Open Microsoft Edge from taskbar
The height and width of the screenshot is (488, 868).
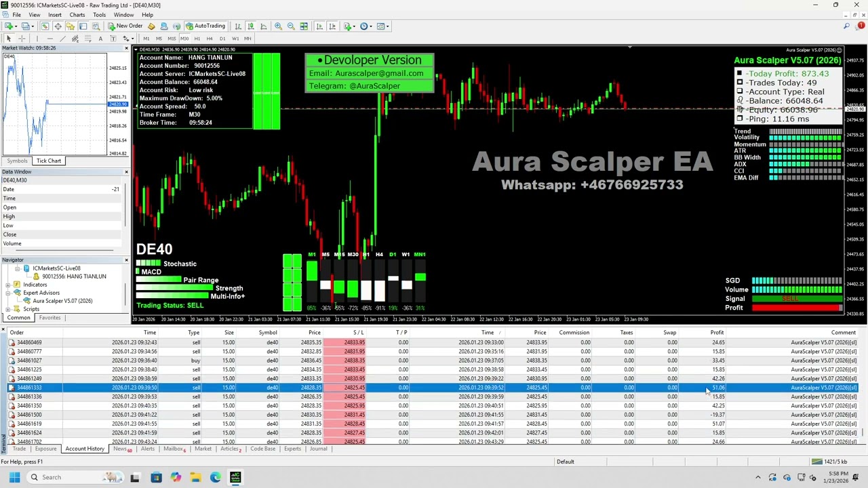point(215,477)
